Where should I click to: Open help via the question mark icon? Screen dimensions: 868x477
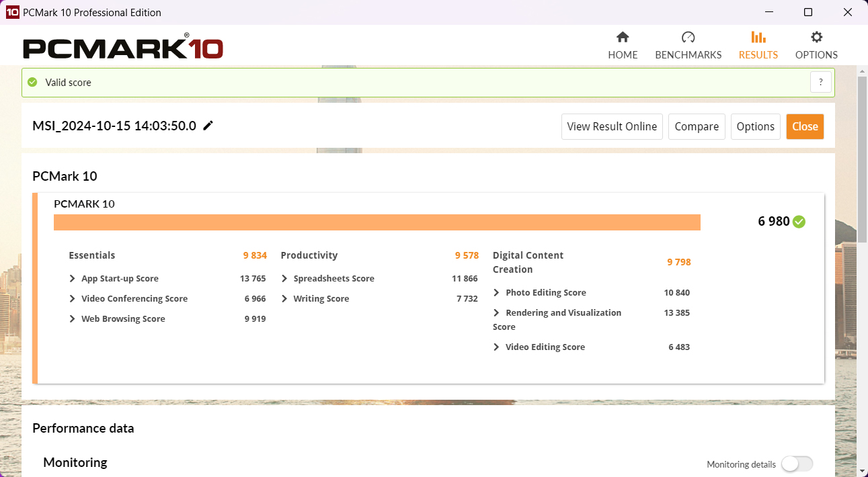820,81
